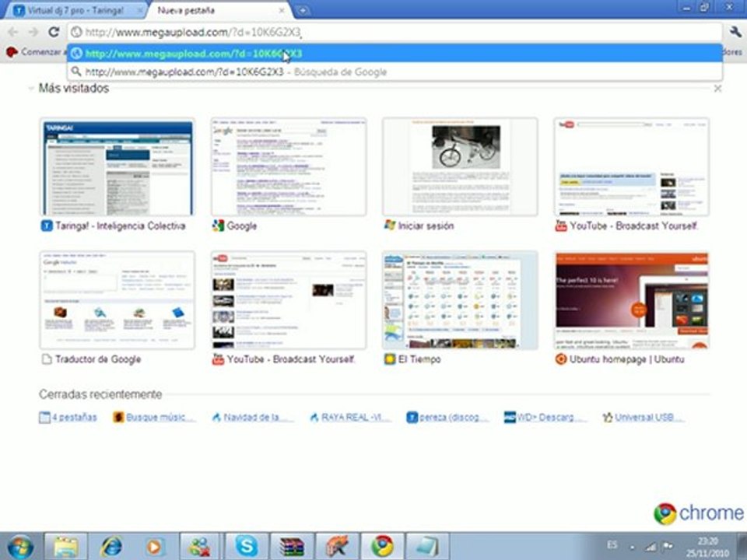
Task: Reopen recently closed Busque músic... page
Action: pyautogui.click(x=154, y=418)
